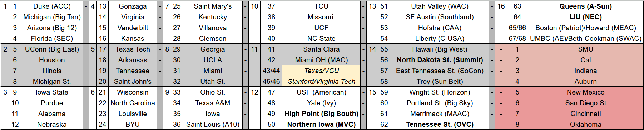
Task: Click the Utah Valley (WAC) cell
Action: [440, 6]
